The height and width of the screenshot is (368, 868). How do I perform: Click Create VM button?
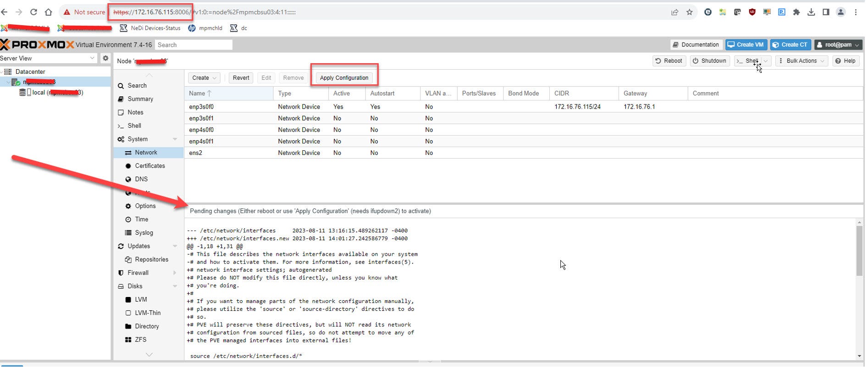coord(746,44)
